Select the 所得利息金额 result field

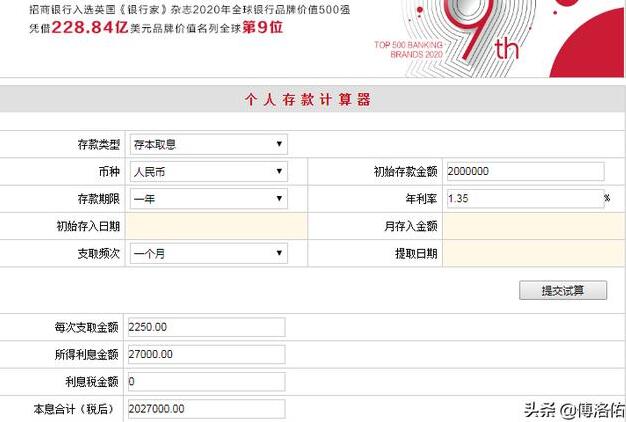(x=206, y=354)
